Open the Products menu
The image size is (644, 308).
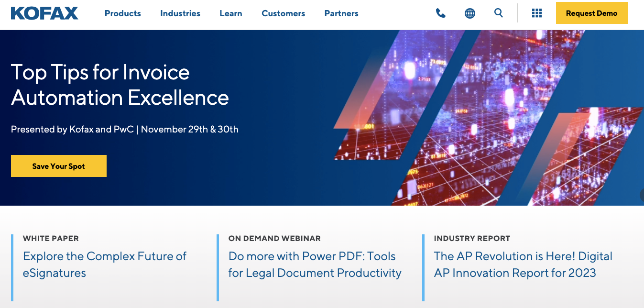(x=123, y=13)
